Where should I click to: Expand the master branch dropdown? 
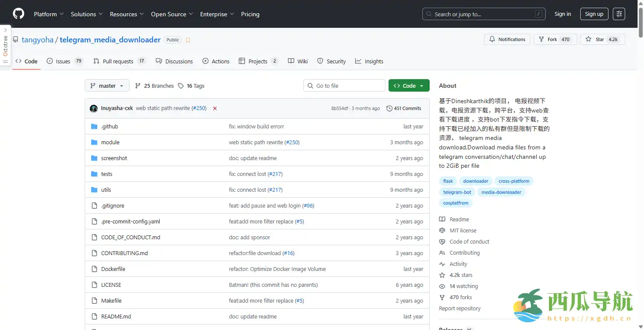[107, 86]
